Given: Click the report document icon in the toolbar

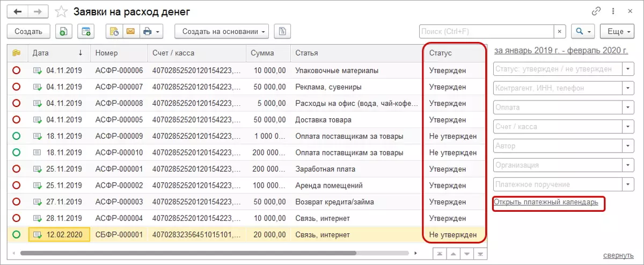Looking at the screenshot, I should click(x=282, y=32).
